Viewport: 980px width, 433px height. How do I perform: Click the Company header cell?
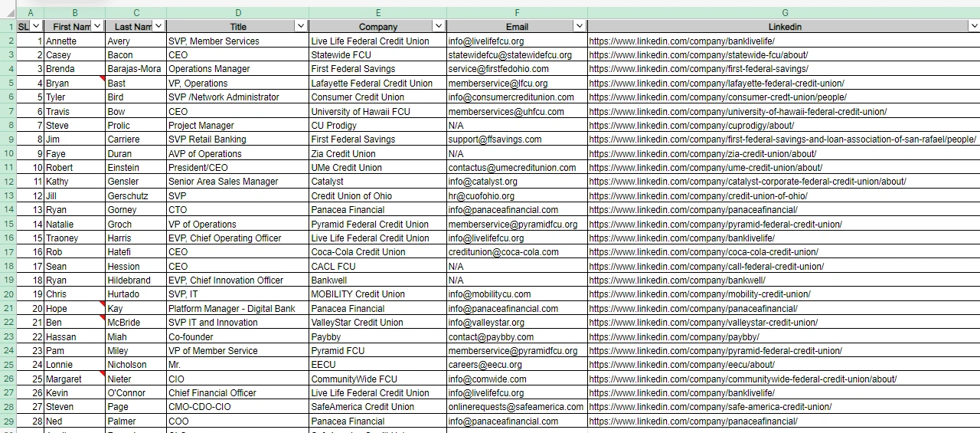pyautogui.click(x=378, y=27)
